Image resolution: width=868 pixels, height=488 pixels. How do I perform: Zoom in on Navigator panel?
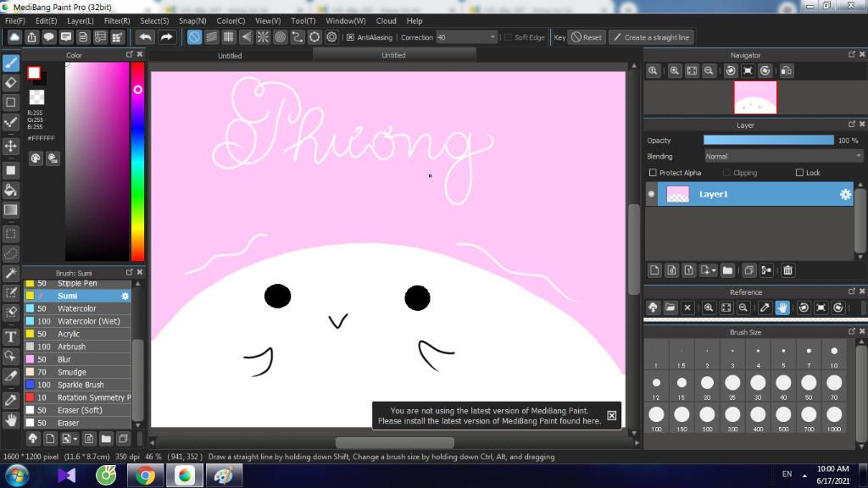pyautogui.click(x=674, y=71)
